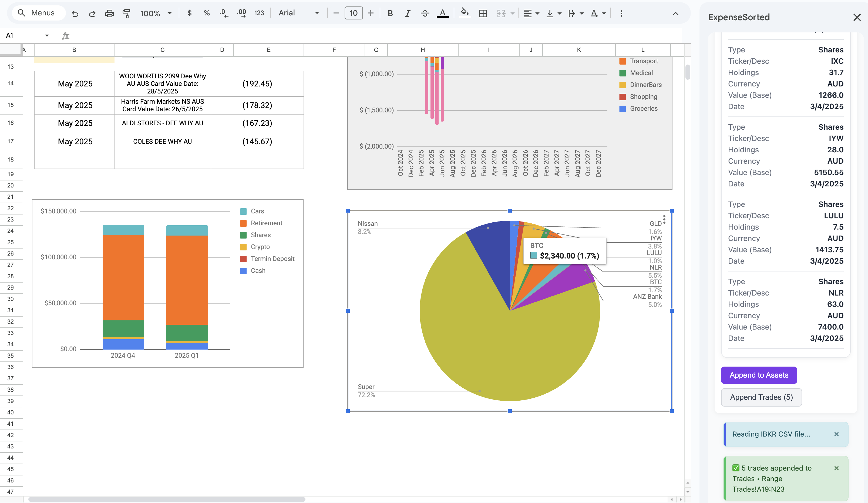This screenshot has width=868, height=503.
Task: Select row 14 header
Action: [x=11, y=83]
